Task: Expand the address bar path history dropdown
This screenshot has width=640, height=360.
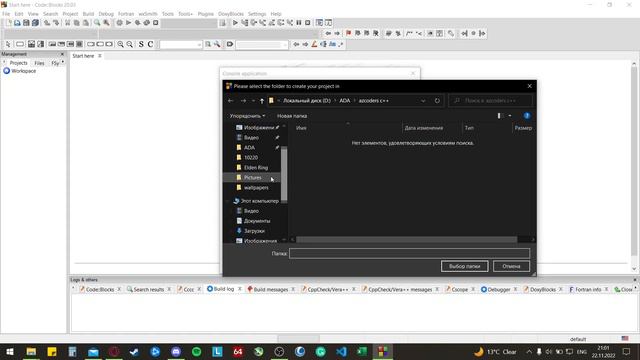Action: [423, 101]
